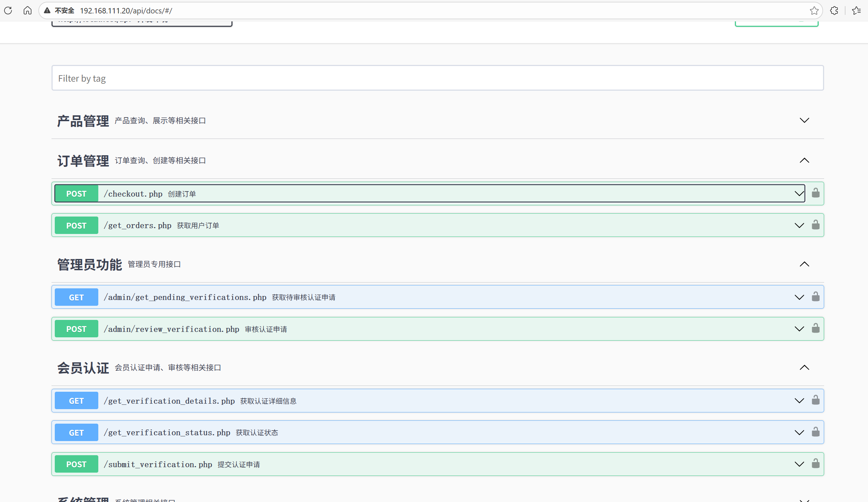This screenshot has width=868, height=502.
Task: Go to browser home page icon
Action: click(28, 11)
